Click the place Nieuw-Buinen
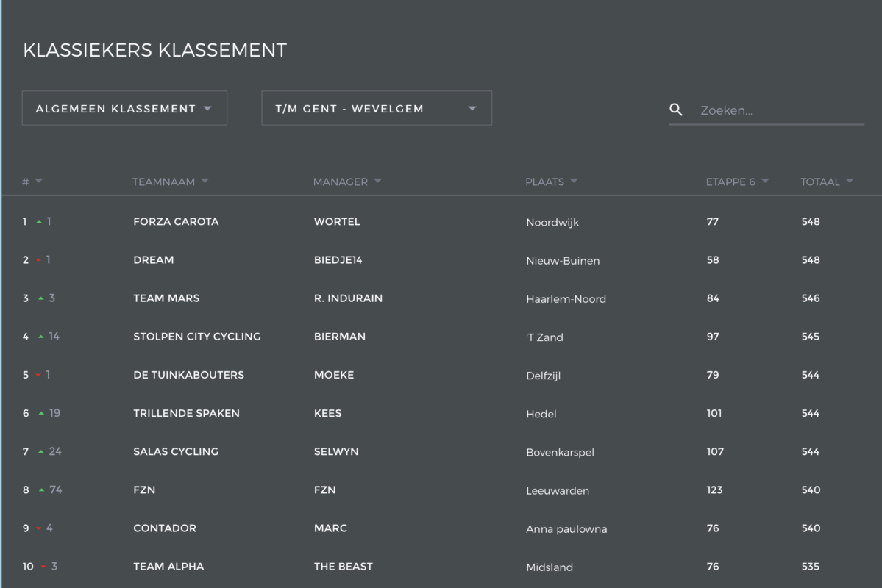This screenshot has width=882, height=588. 563,261
